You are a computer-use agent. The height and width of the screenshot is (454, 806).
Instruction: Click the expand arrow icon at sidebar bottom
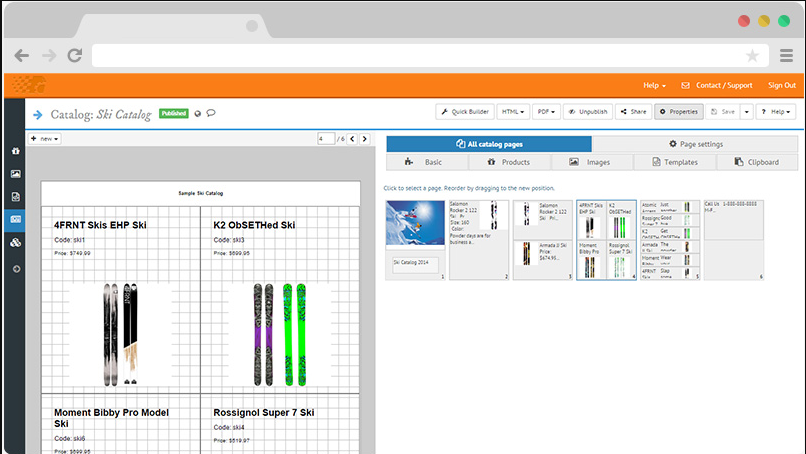click(x=15, y=268)
